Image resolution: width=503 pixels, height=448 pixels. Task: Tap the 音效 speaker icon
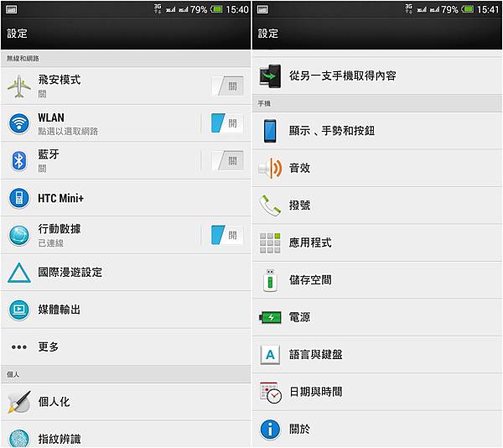(x=270, y=168)
